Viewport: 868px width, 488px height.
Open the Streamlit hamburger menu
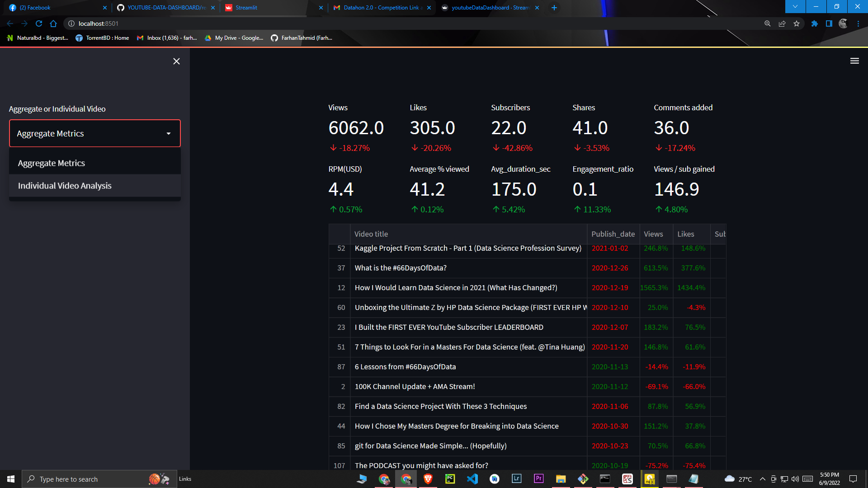pyautogui.click(x=854, y=61)
